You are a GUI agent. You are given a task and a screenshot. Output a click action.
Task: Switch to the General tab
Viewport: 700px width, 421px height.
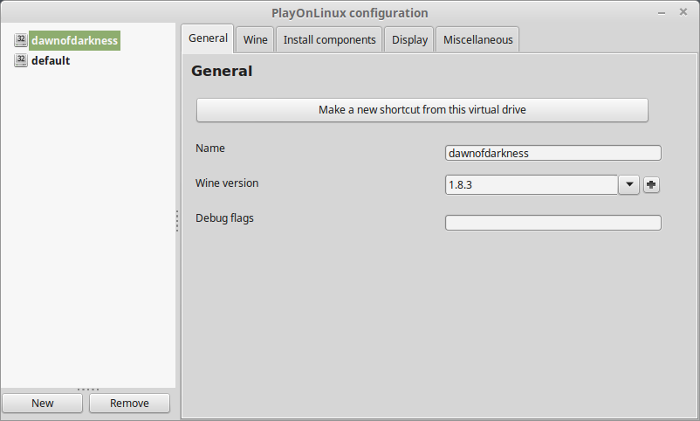[x=208, y=38]
